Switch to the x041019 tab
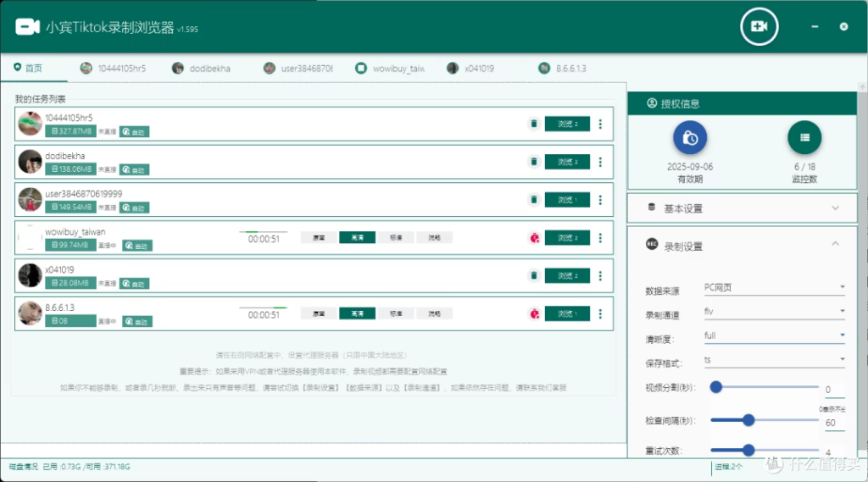The image size is (868, 482). pos(470,68)
